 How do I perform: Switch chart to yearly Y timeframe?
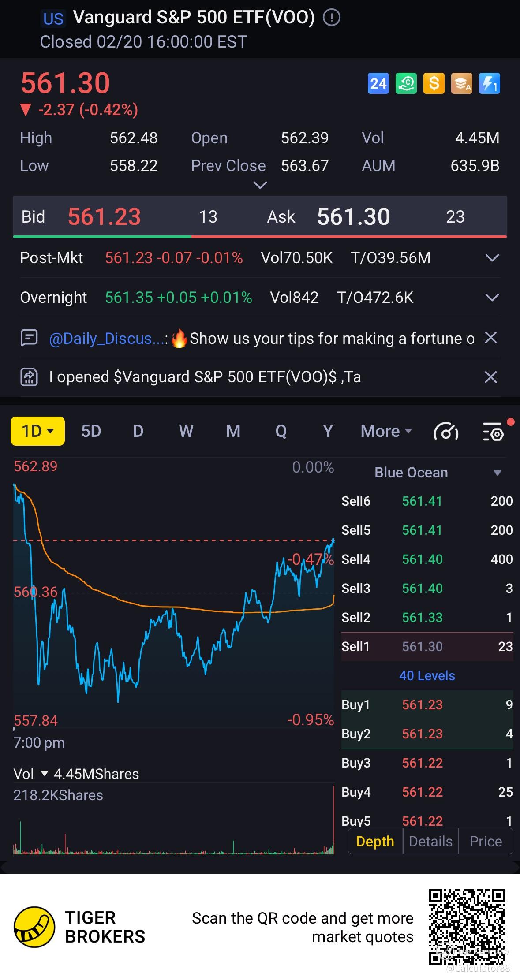coord(328,431)
